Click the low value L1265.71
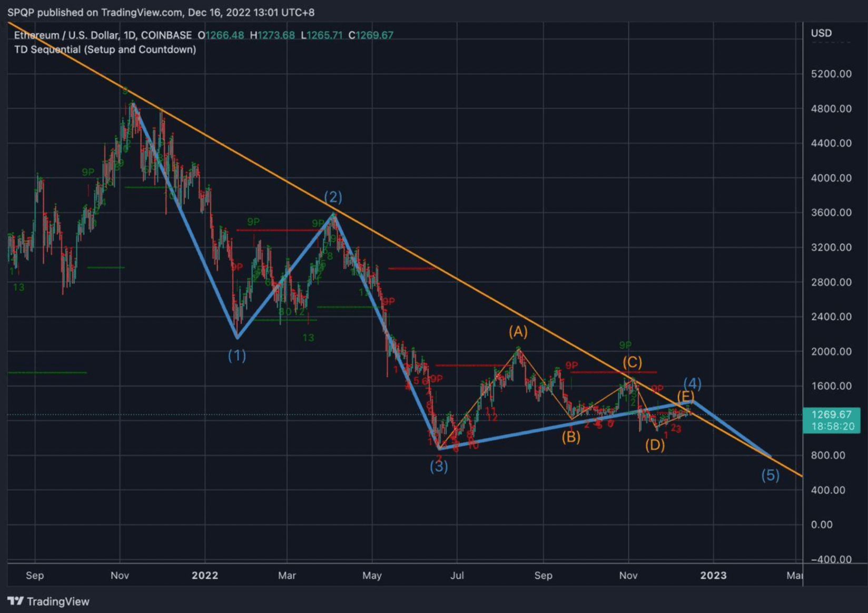 click(x=322, y=35)
